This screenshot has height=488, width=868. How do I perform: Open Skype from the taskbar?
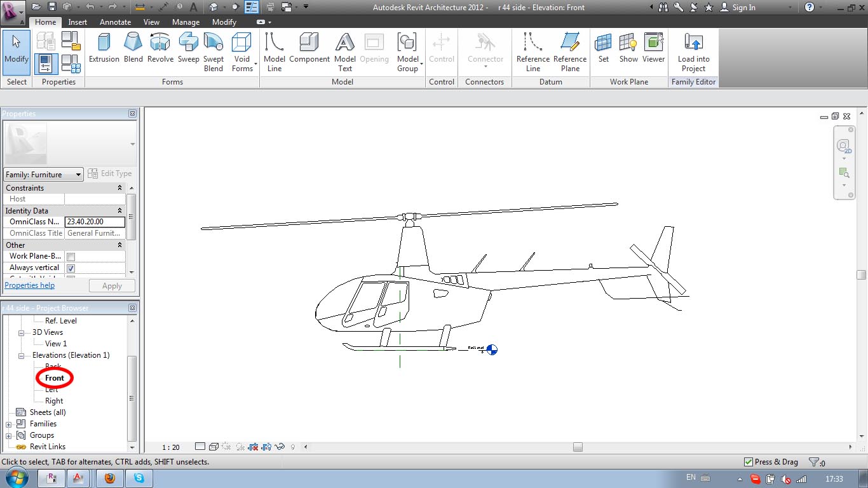(139, 478)
